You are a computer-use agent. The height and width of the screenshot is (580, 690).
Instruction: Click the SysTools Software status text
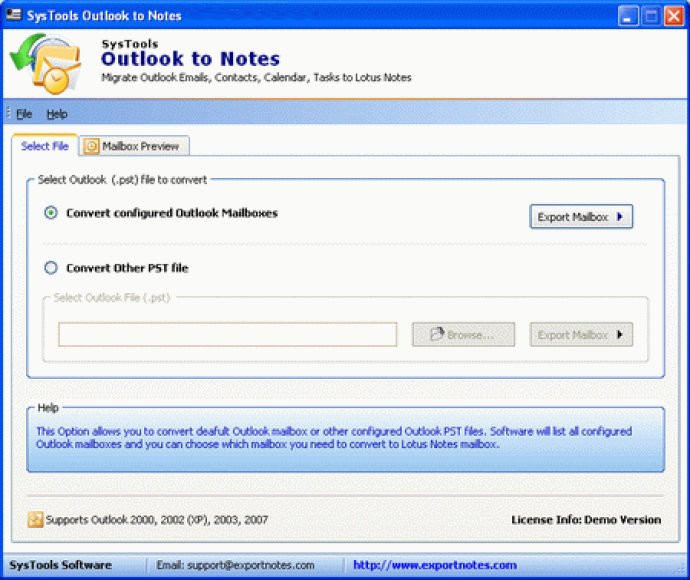[61, 565]
